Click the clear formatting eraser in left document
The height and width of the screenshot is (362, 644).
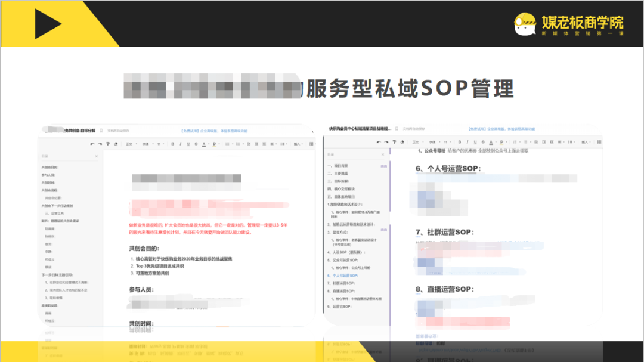(x=116, y=144)
